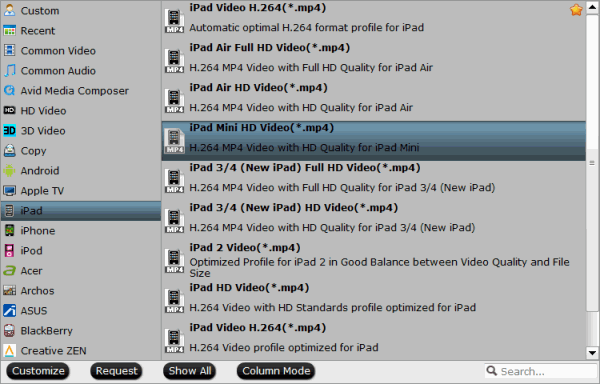Click MP4 icon of iPad Mini HD Video
600x384 pixels.
tap(174, 141)
